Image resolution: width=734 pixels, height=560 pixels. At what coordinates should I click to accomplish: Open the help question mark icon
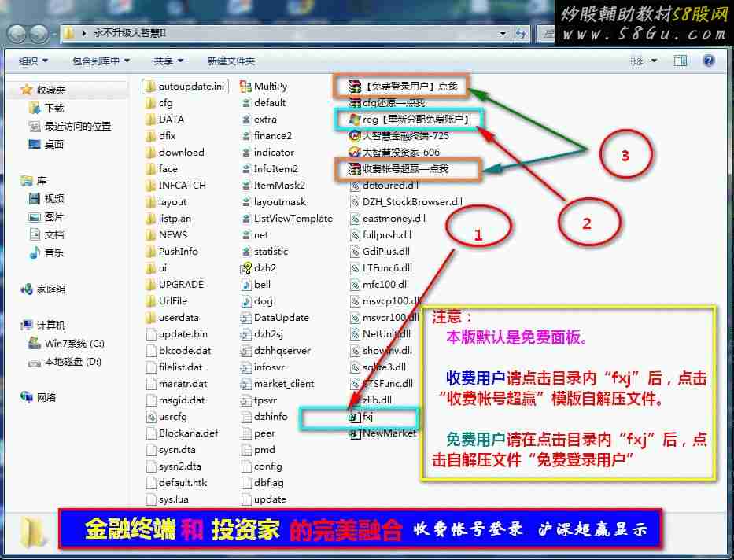[709, 61]
